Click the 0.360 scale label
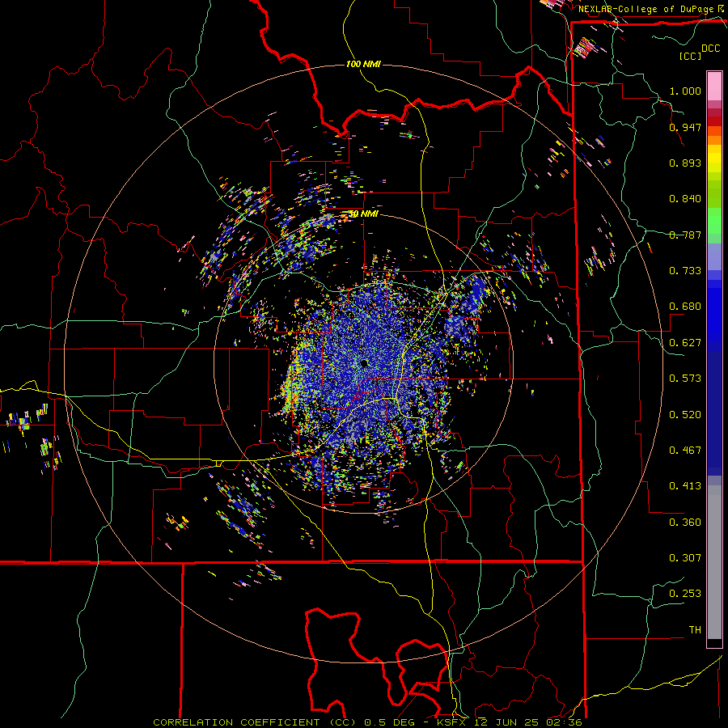728x728 pixels. (x=685, y=523)
